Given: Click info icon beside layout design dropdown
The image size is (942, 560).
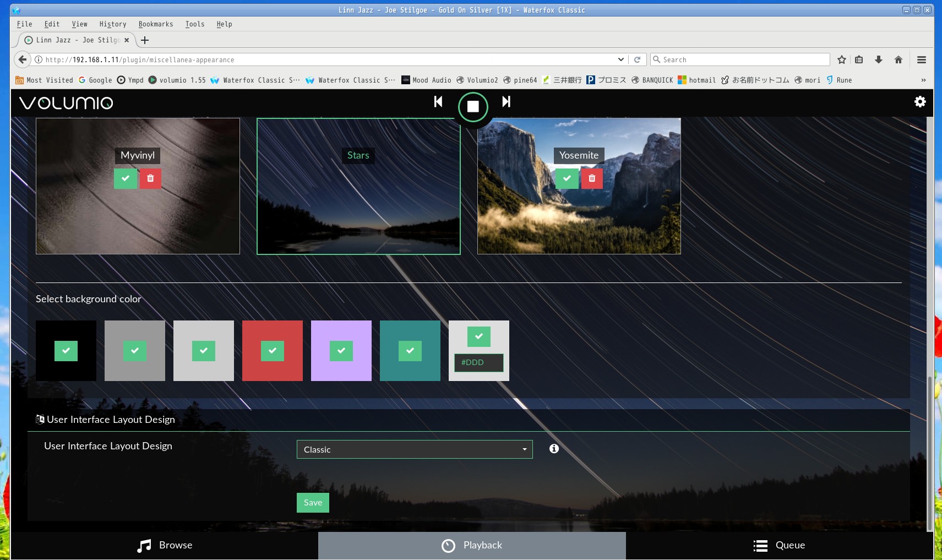Looking at the screenshot, I should pos(554,449).
